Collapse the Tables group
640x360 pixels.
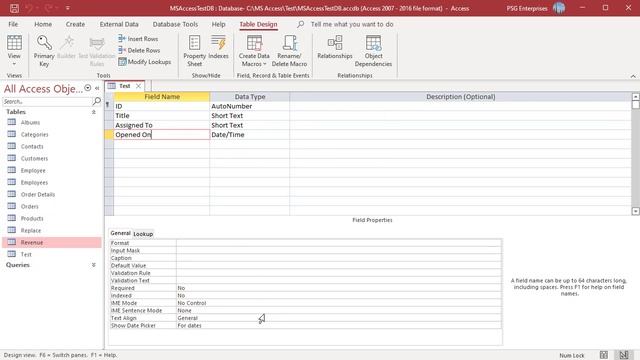(x=93, y=112)
